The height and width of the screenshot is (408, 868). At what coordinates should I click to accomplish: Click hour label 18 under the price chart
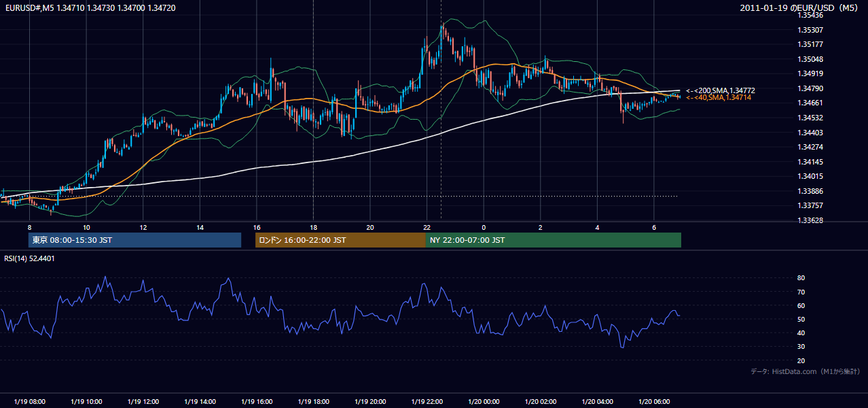click(x=313, y=227)
